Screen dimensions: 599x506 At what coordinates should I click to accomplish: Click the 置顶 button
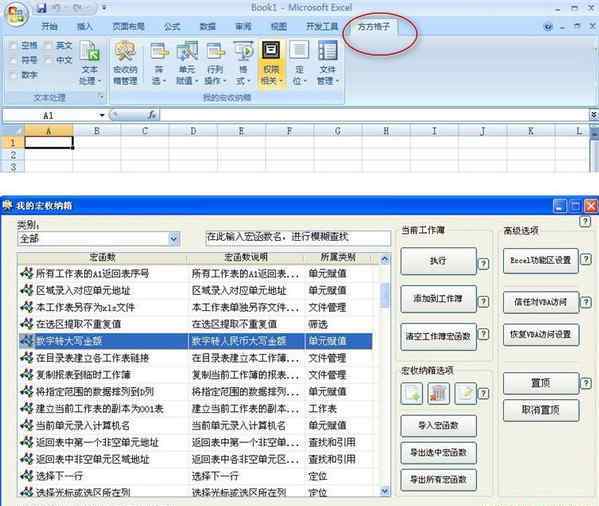(x=541, y=383)
